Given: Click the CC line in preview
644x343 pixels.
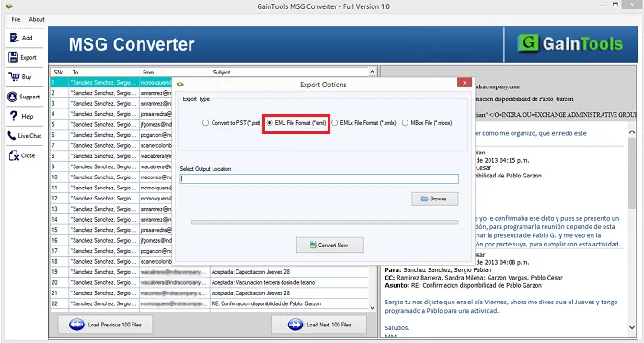Looking at the screenshot, I should tap(474, 278).
